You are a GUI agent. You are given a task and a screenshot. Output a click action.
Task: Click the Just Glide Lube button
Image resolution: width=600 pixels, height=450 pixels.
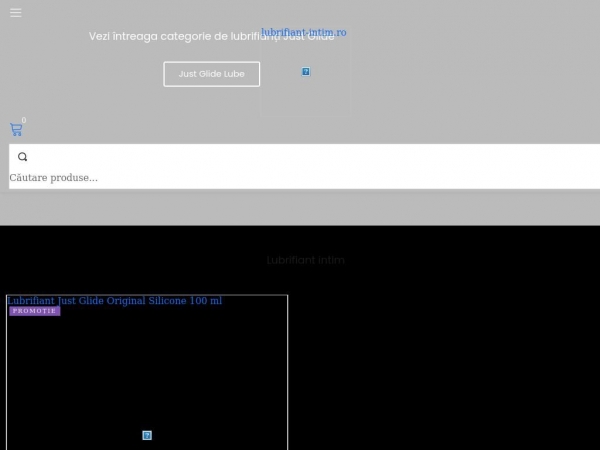pos(212,74)
